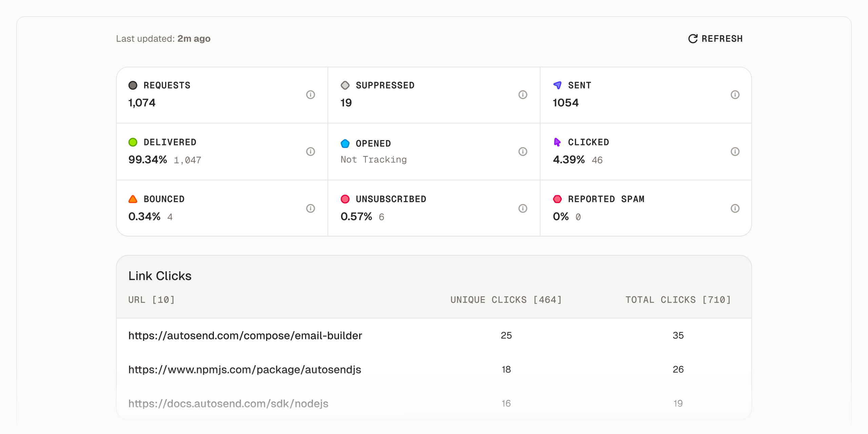Click the Refresh button
The image size is (868, 434).
[x=715, y=39]
